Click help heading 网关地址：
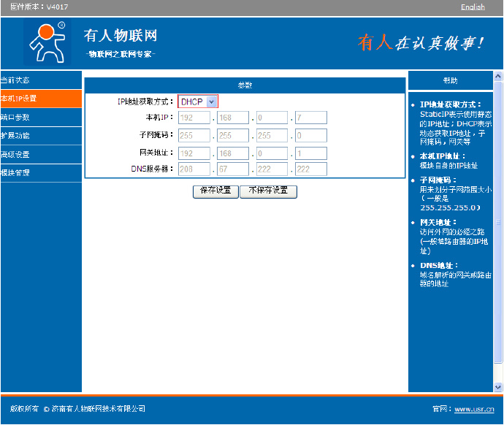The width and height of the screenshot is (504, 425). coord(438,222)
